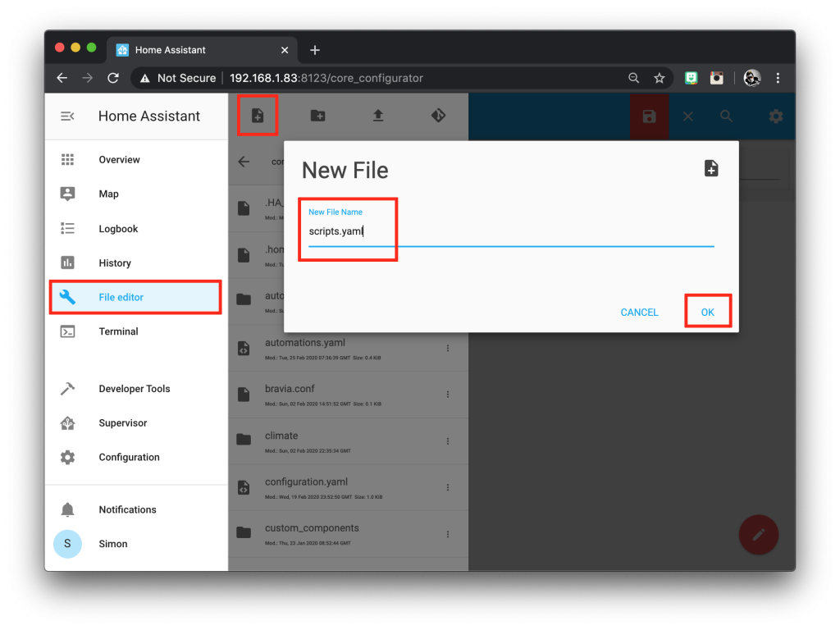Open the Chrome three-dot menu
The height and width of the screenshot is (630, 840).
[x=778, y=78]
